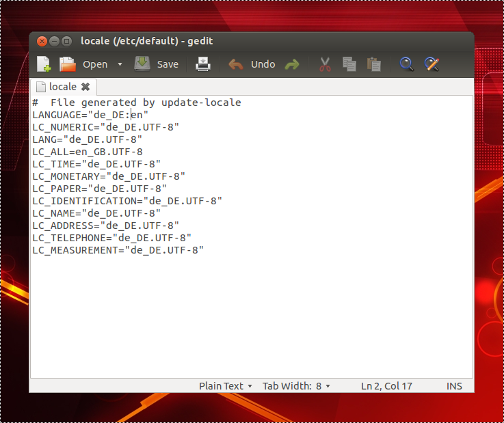The image size is (504, 423).
Task: Open Find with magnifier icon
Action: 407,64
